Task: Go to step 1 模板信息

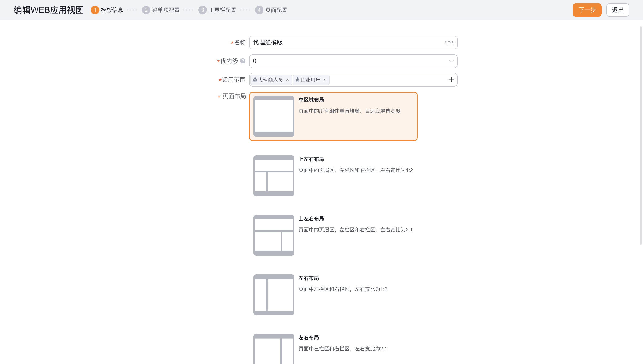Action: 107,10
